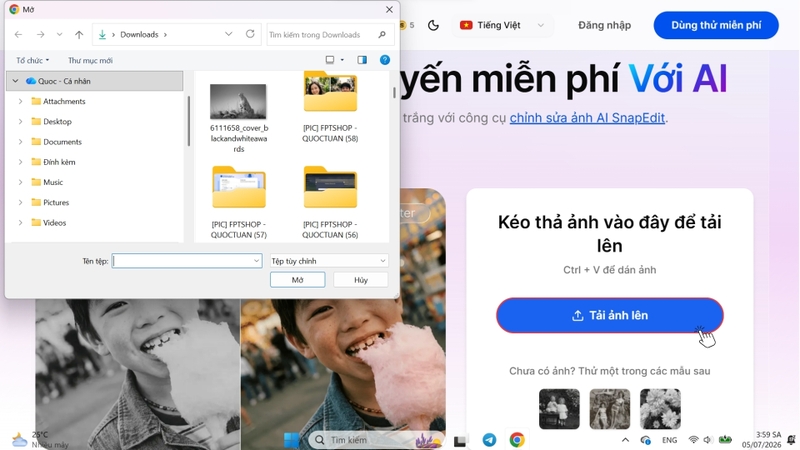Open chỉnh sửa ảnh AI SnapEdit link
Screen dimensions: 800x450
[x=587, y=118]
